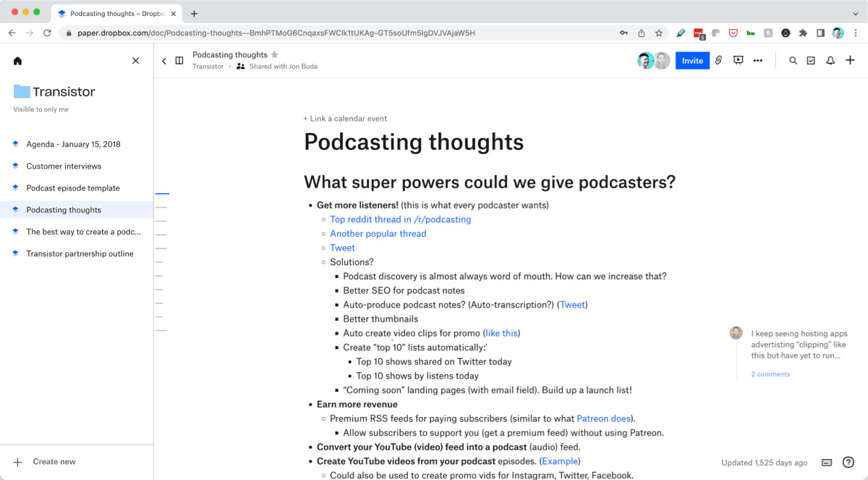Viewport: 868px width, 480px height.
Task: Create new doc with plus icon
Action: pyautogui.click(x=850, y=61)
